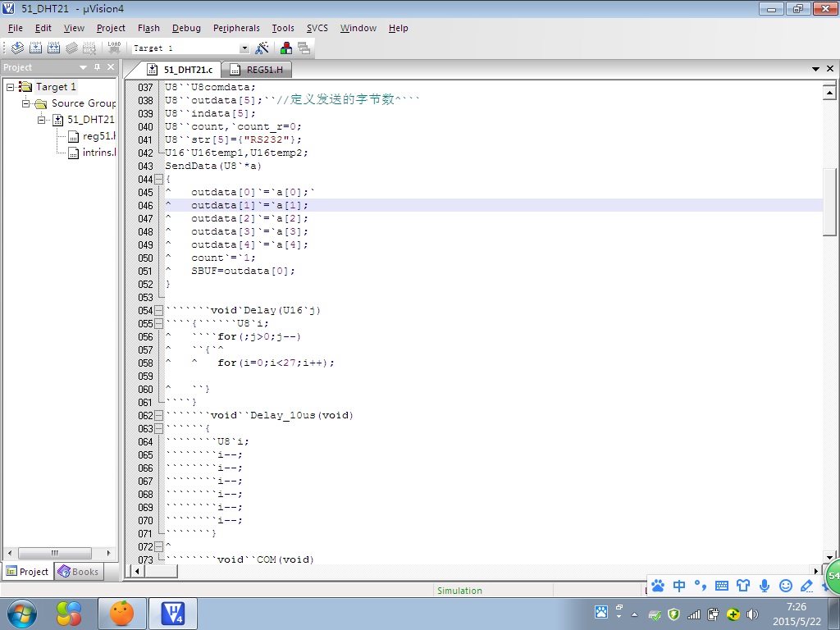840x630 pixels.
Task: Select intrins.h file in project tree
Action: click(92, 153)
